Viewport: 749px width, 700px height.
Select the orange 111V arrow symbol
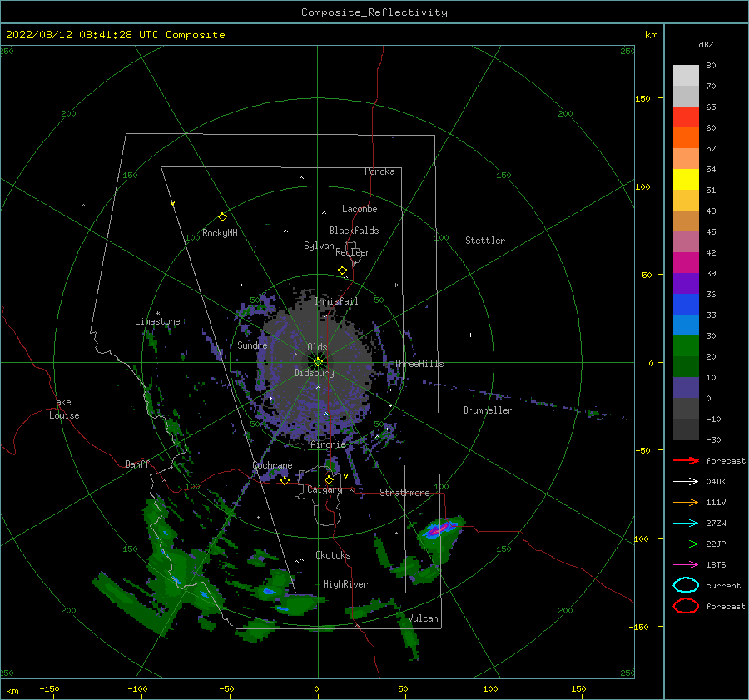tap(686, 502)
